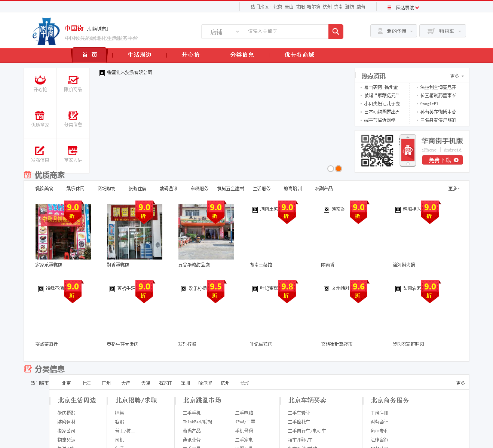Expand 更多 in the 热点资讯 panel
493x448 pixels.
[457, 76]
